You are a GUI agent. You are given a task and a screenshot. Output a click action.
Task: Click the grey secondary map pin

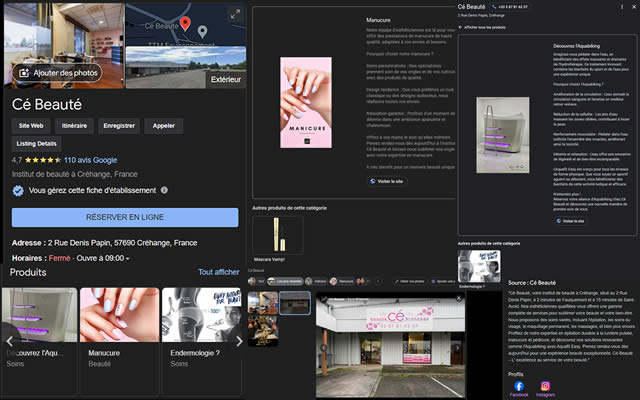[202, 31]
